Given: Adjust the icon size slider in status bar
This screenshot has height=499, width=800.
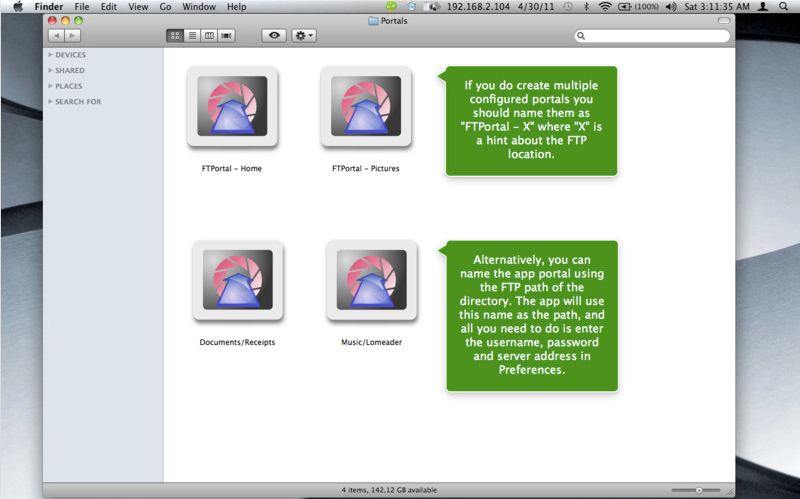Looking at the screenshot, I should point(696,490).
